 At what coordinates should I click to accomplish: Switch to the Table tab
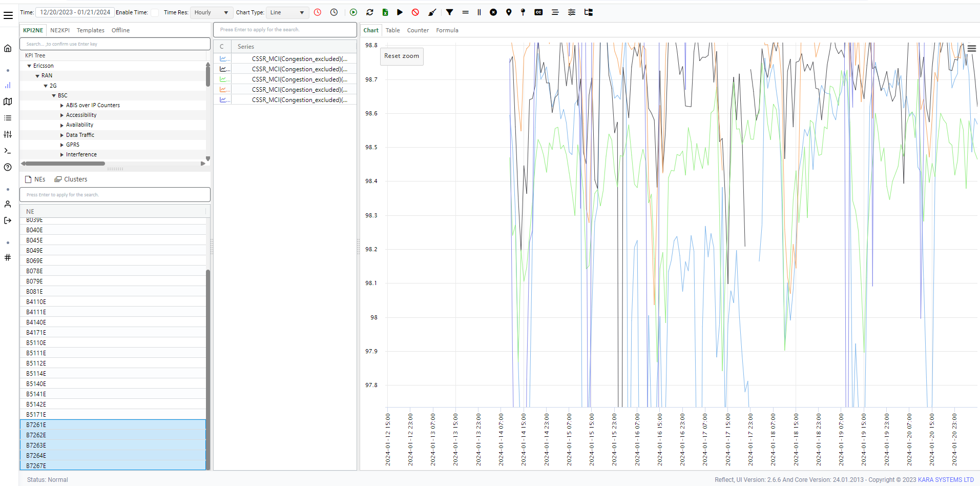point(393,30)
